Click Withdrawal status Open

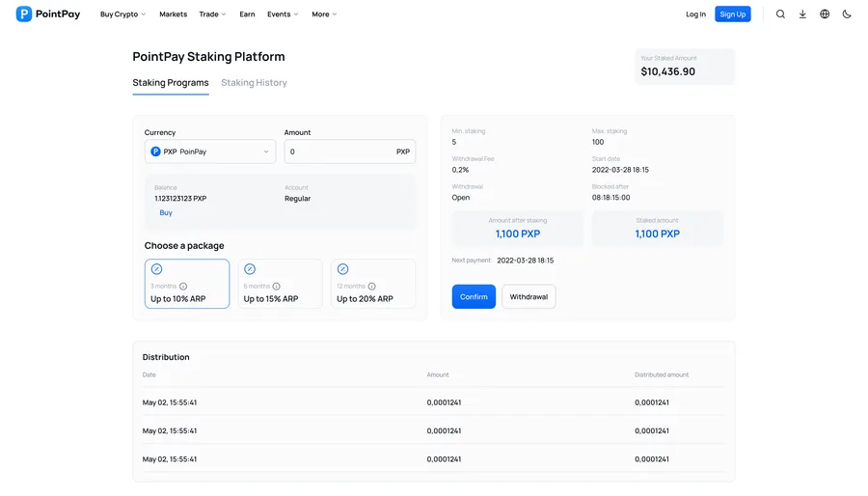coord(461,198)
